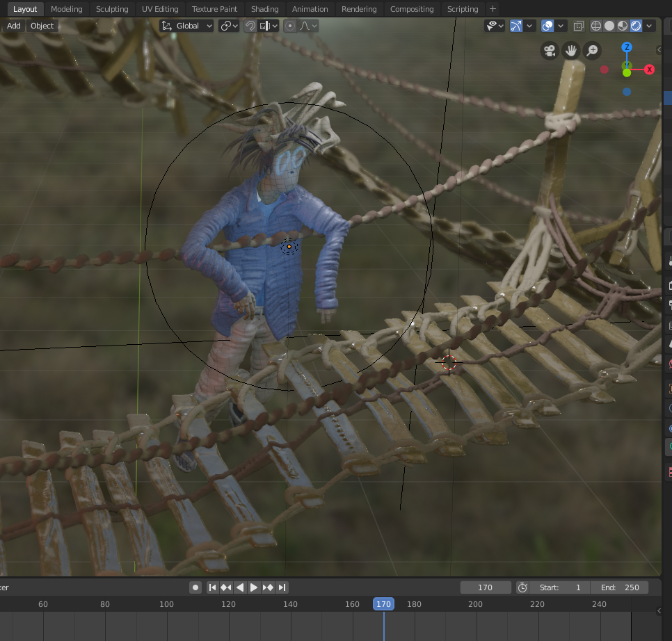The height and width of the screenshot is (641, 672).
Task: Switch to Rendered viewport shading
Action: click(x=635, y=26)
